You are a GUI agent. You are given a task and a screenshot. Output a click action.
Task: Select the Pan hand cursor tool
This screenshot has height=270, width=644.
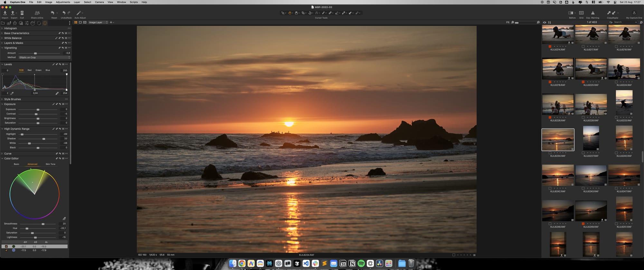290,13
